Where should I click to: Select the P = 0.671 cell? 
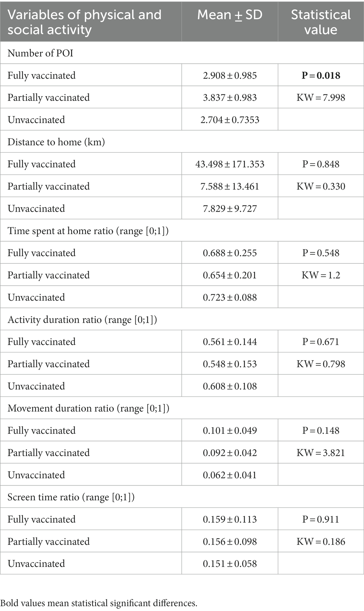[321, 342]
